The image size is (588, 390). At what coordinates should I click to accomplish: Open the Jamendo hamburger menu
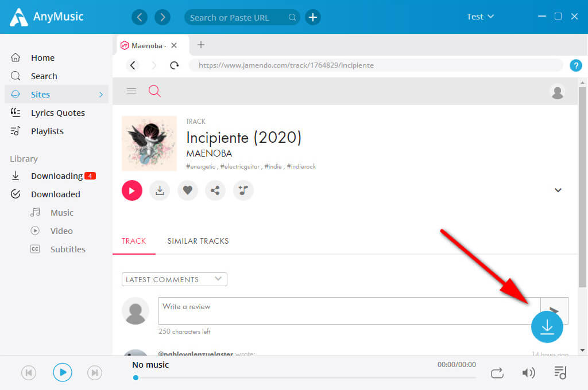(x=131, y=91)
